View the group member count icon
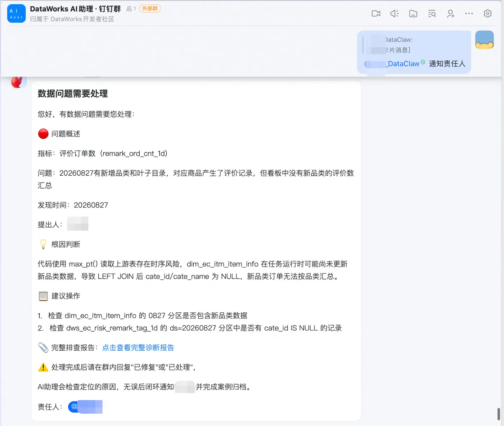 pyautogui.click(x=131, y=9)
